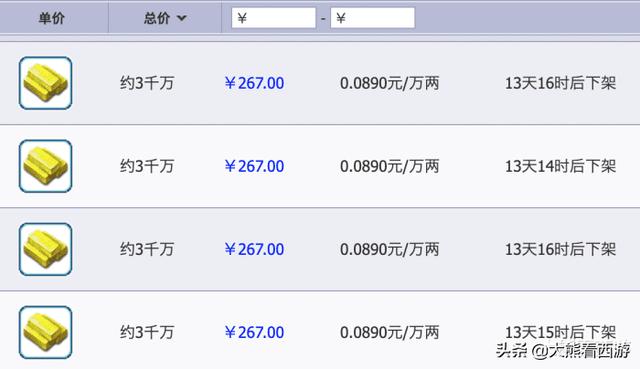Click ¥267.00 price in the bottom row
This screenshot has height=369, width=640.
tap(254, 333)
